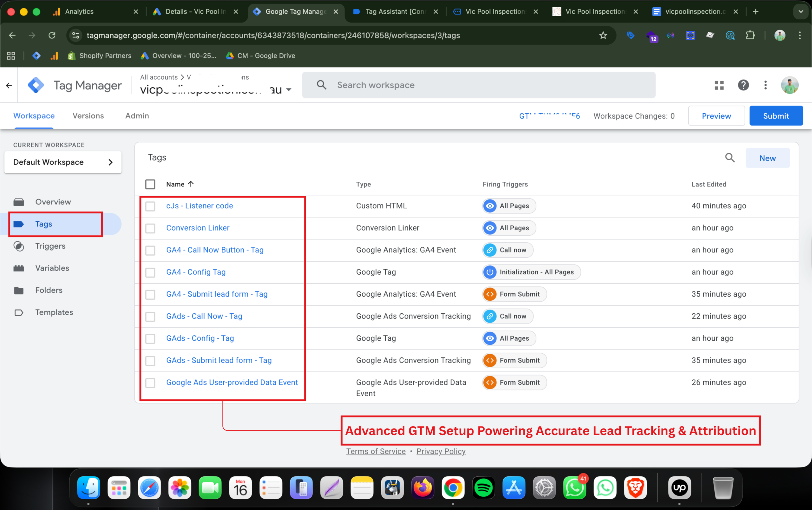The image size is (812, 510).
Task: Open Variables in the left sidebar
Action: (52, 268)
